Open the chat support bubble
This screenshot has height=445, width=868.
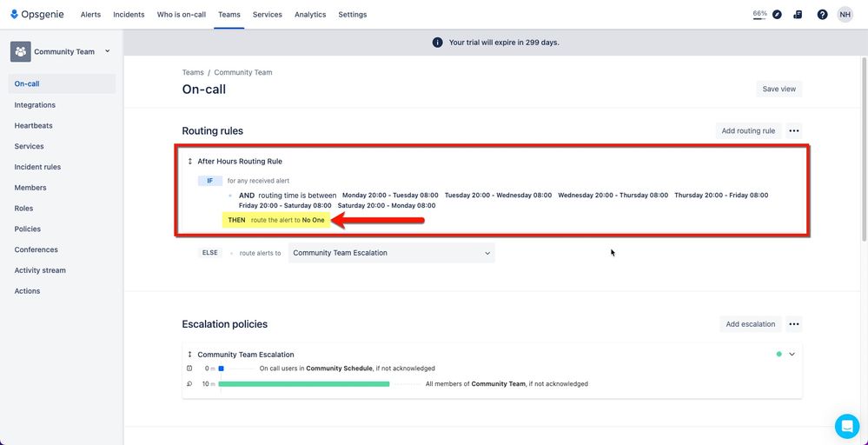(x=847, y=426)
